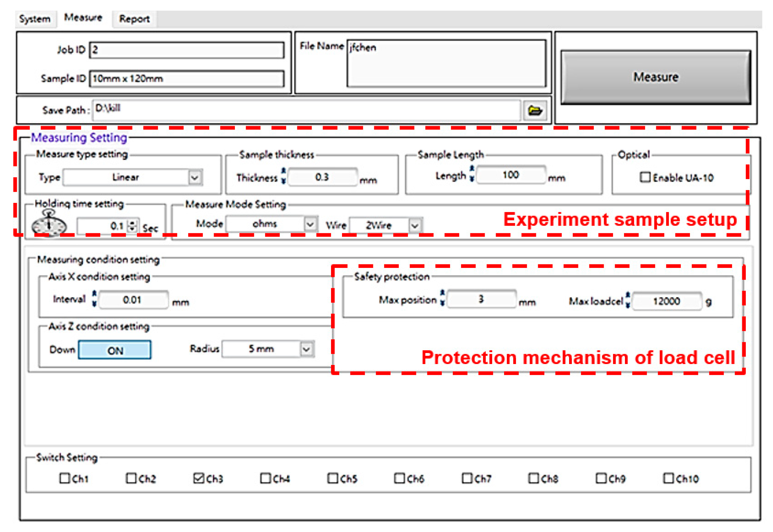Check the Ch7 switch channel
773x532 pixels.
(467, 478)
